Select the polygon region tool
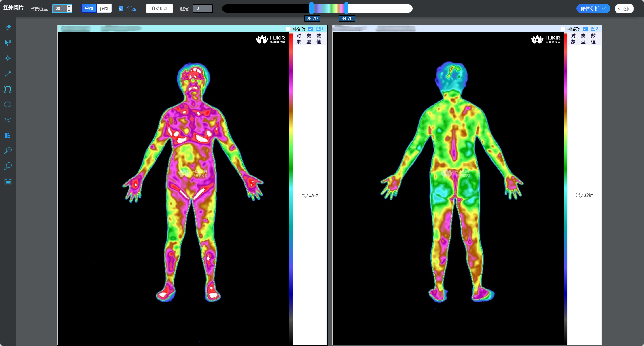This screenshot has width=644, height=346. (8, 120)
